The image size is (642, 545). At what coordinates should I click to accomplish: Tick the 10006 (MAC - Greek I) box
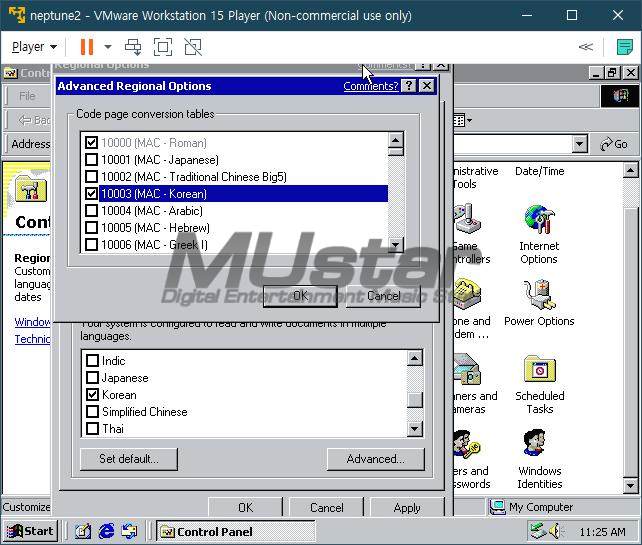pyautogui.click(x=91, y=244)
